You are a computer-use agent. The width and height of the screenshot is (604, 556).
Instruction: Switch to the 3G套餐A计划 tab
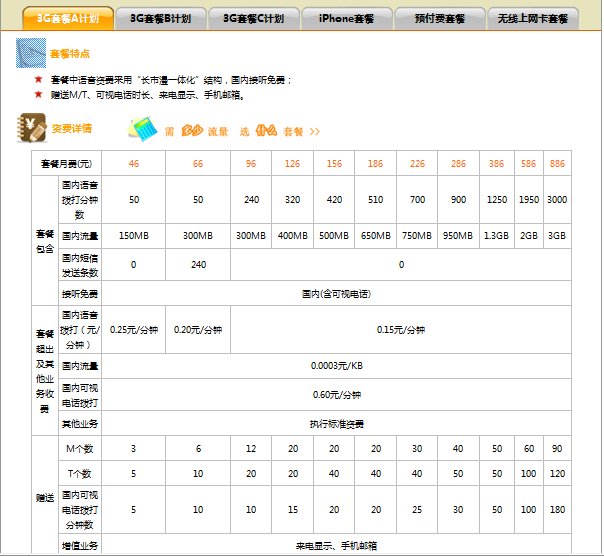pyautogui.click(x=68, y=18)
